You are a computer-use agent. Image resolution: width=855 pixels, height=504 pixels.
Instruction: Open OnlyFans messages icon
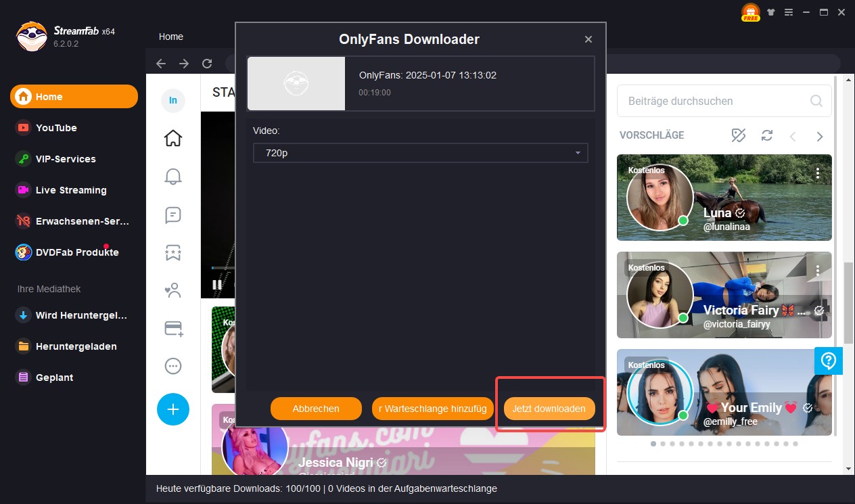[x=173, y=215]
